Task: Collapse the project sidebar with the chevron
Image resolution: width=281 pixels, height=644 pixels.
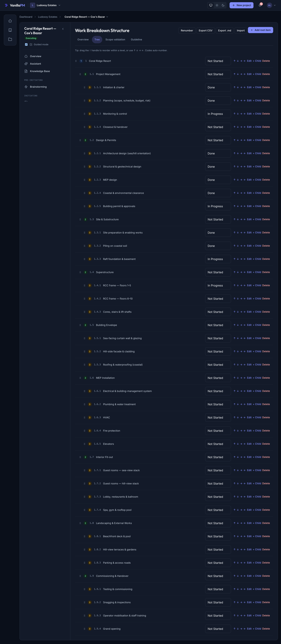Action: click(63, 29)
